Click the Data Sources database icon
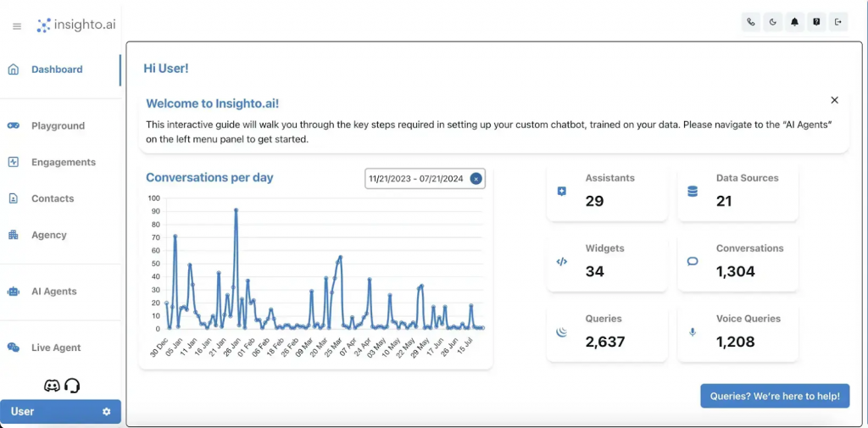This screenshot has height=428, width=868. [693, 192]
